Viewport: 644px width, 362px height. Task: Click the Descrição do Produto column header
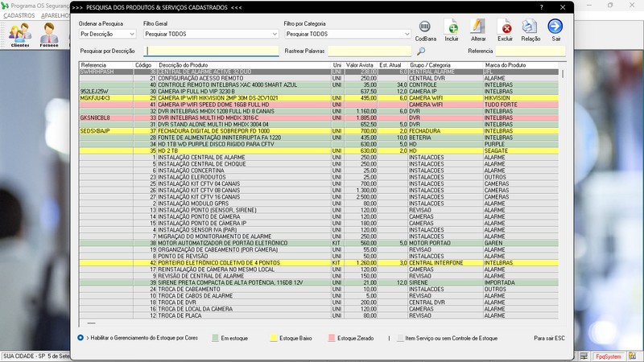tap(244, 65)
